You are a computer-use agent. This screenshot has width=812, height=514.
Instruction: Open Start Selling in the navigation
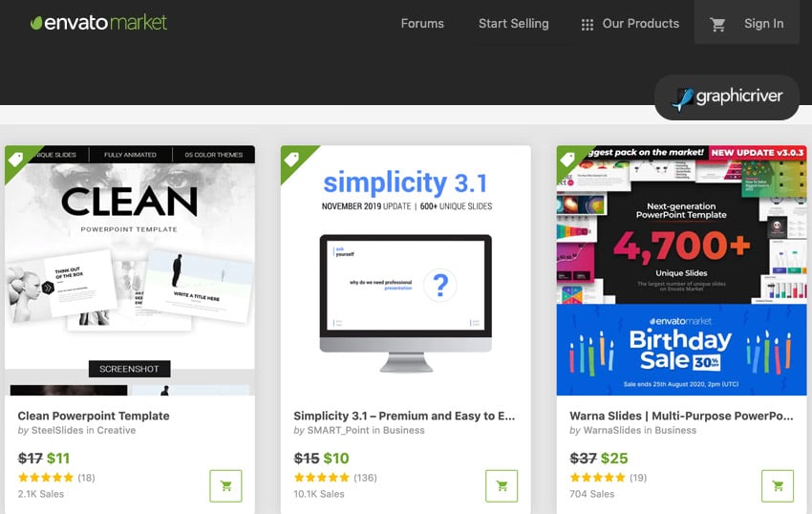tap(513, 24)
